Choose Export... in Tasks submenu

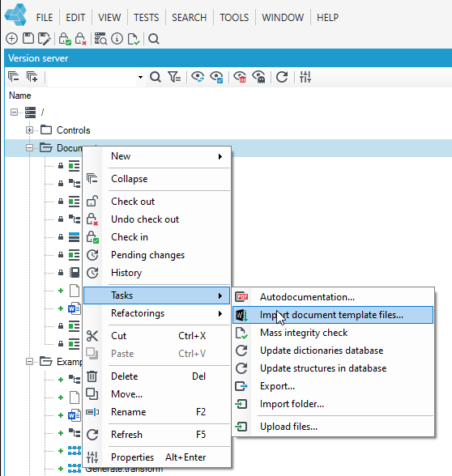pyautogui.click(x=333, y=386)
